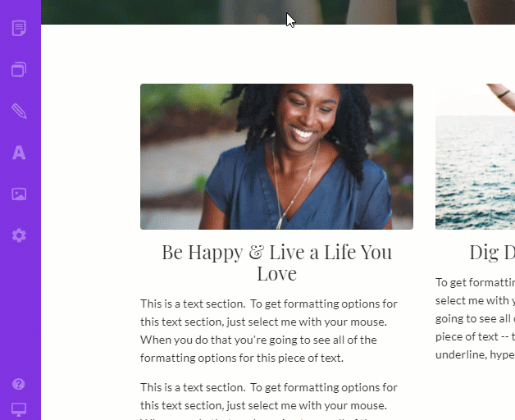
Task: Click the first text section paragraph under heading
Action: [269, 331]
